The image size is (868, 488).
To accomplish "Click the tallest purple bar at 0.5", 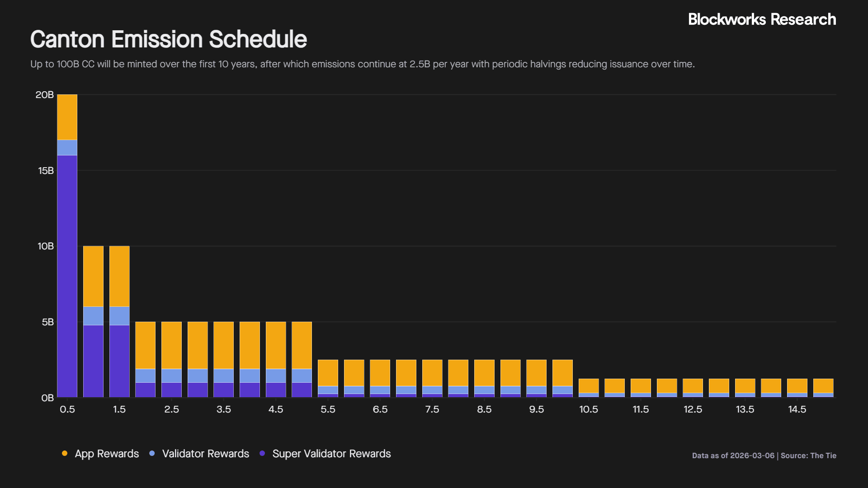I will point(67,276).
